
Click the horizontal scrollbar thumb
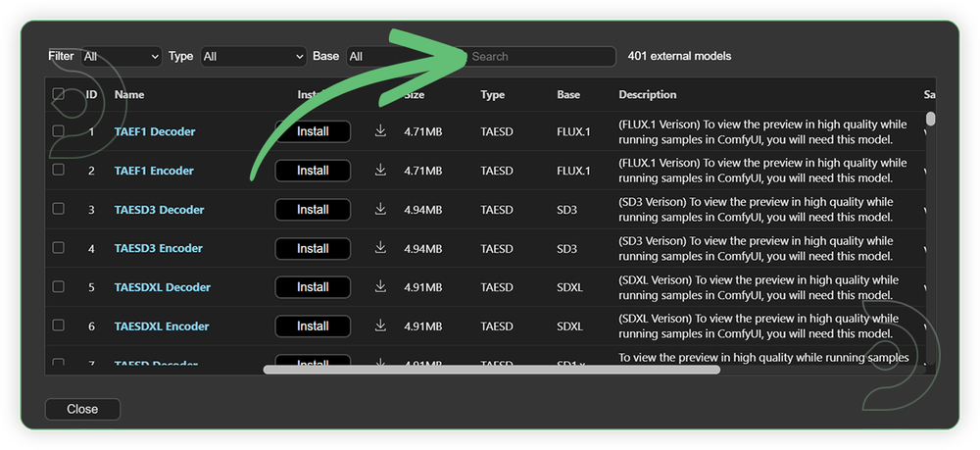(x=492, y=370)
